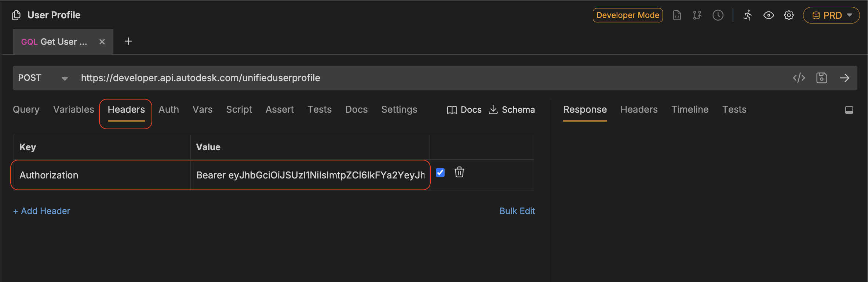868x282 pixels.
Task: Save the request with disk icon
Action: coord(822,78)
